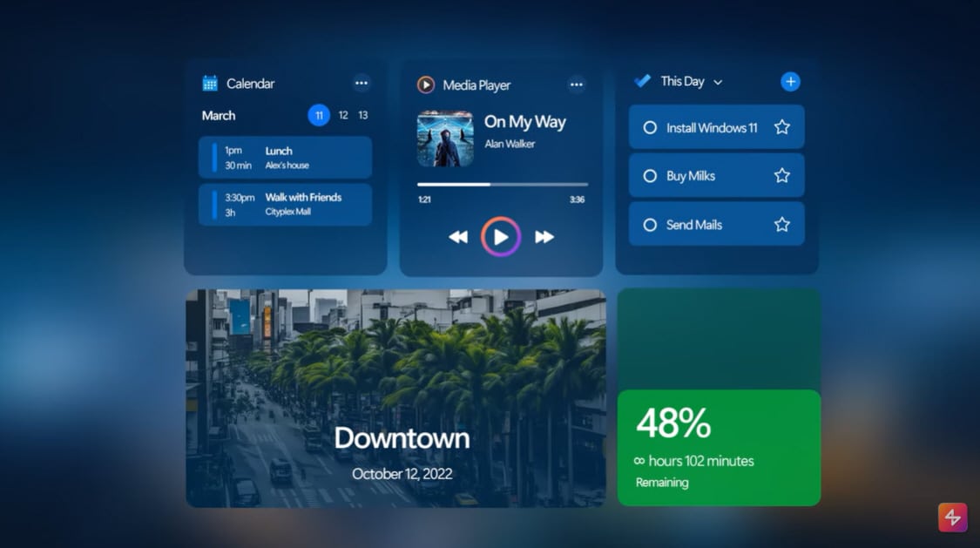Screen dimensions: 980x548
Task: Mark "Send Mails" as done
Action: (650, 224)
